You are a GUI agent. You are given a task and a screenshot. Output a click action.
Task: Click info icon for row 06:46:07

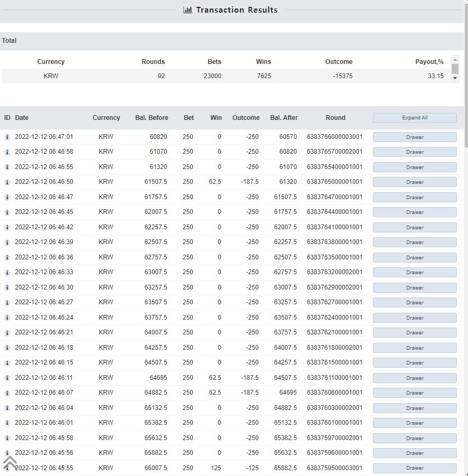click(x=7, y=393)
